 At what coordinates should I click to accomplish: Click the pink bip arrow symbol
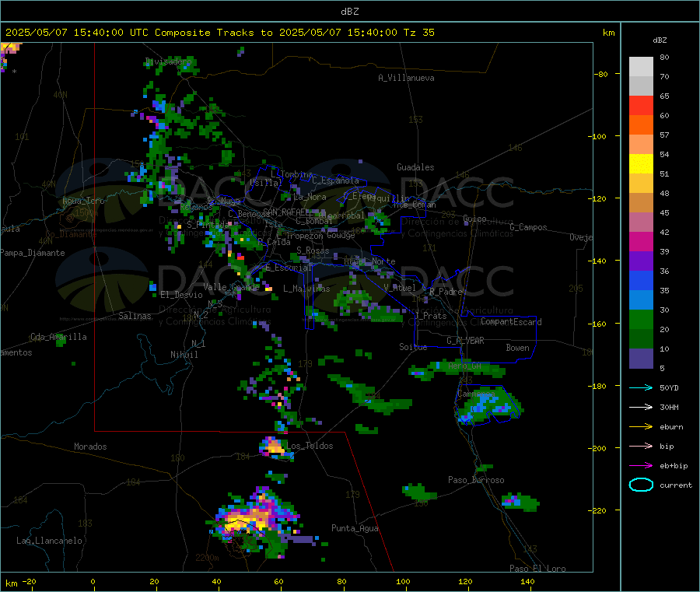click(641, 446)
